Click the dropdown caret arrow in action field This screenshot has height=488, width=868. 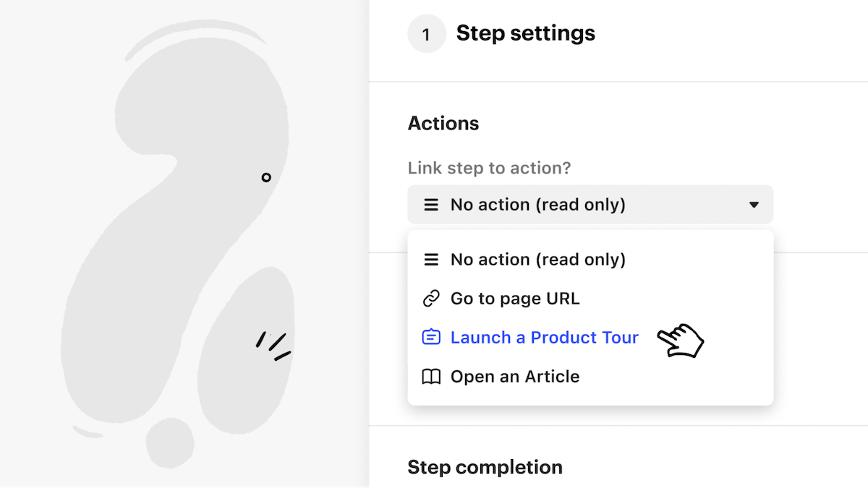click(754, 205)
